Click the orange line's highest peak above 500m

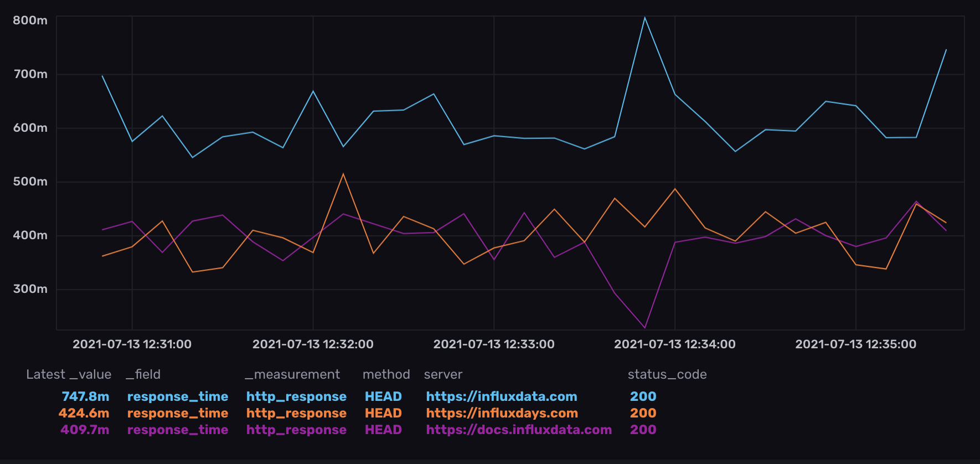[x=343, y=174]
